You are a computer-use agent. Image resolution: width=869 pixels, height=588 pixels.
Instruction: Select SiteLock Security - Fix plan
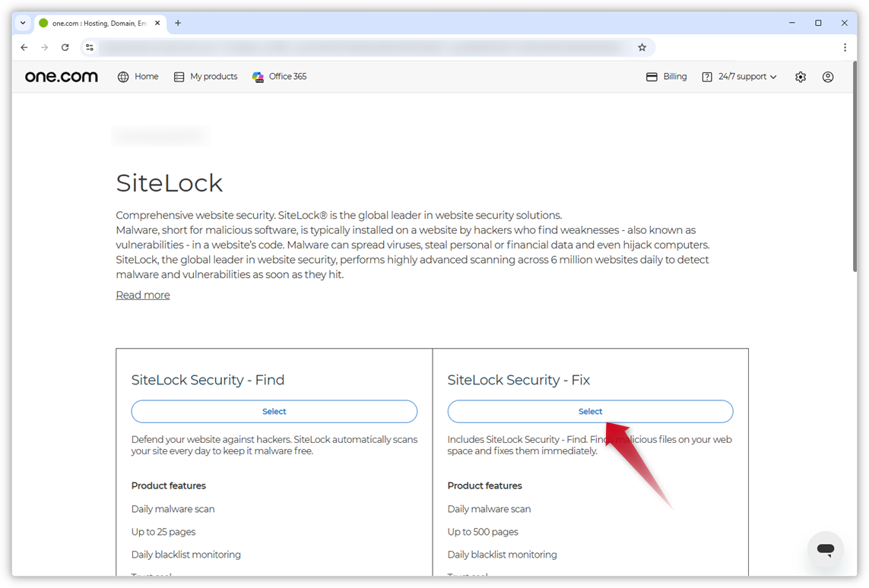(x=590, y=412)
